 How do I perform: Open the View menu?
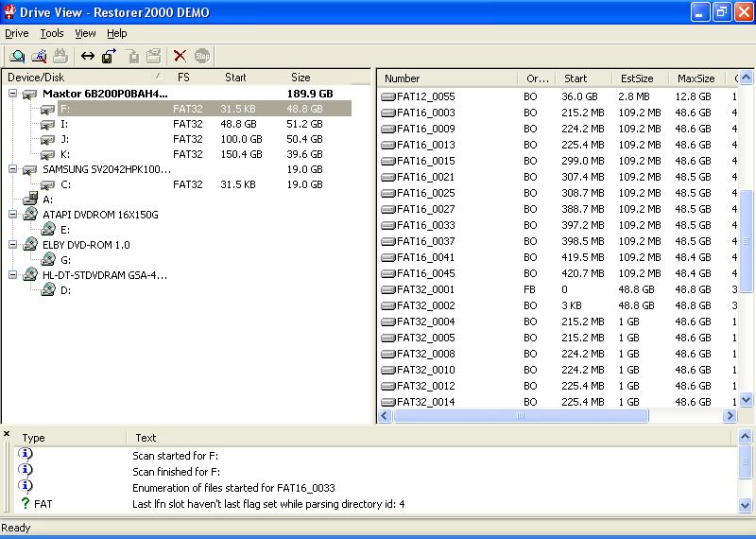tap(85, 33)
